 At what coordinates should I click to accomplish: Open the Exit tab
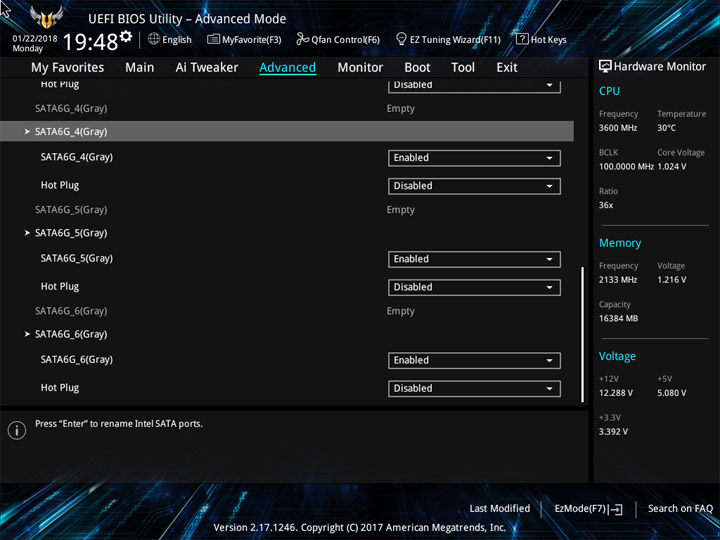(x=507, y=68)
